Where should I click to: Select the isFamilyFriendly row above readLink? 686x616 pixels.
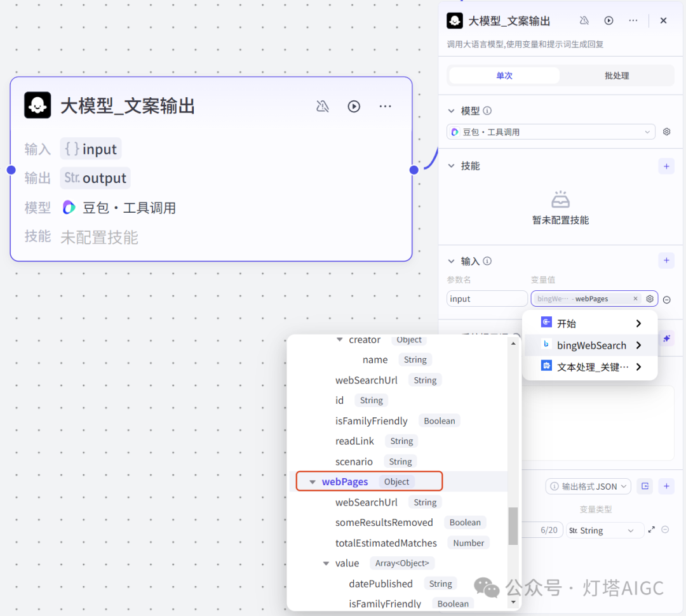397,421
